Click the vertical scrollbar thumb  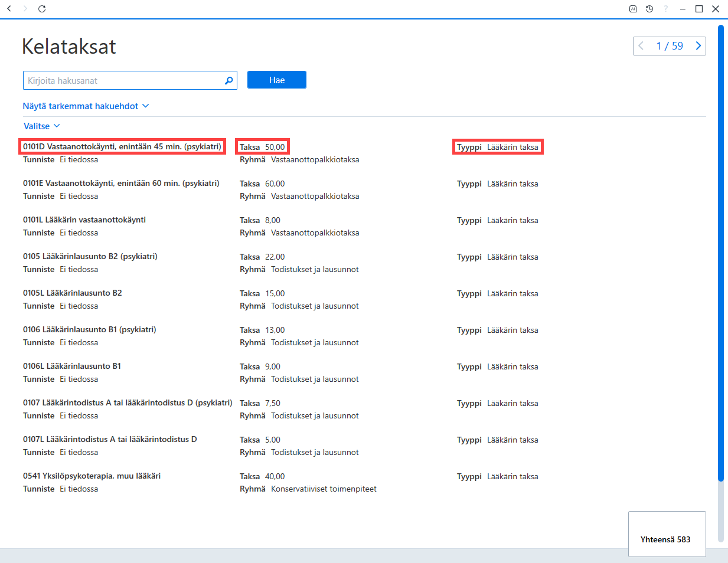720,253
